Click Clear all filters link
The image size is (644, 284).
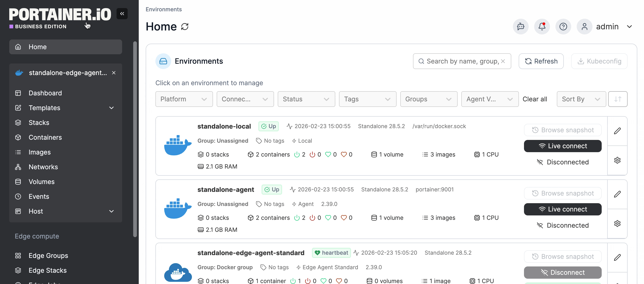click(x=534, y=99)
